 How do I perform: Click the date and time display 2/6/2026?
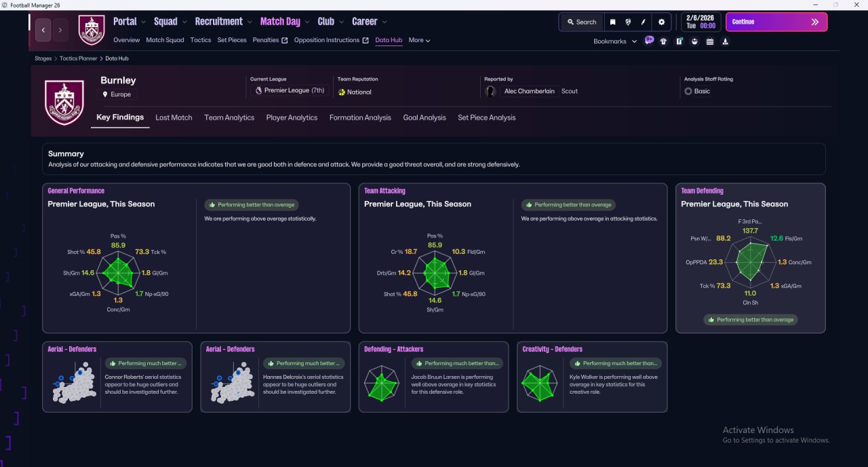(x=701, y=22)
